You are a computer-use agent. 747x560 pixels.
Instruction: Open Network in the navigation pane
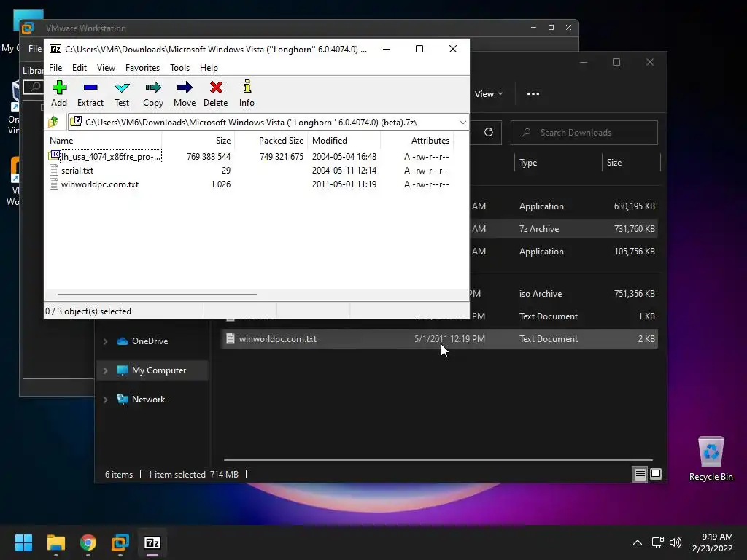[x=148, y=399]
